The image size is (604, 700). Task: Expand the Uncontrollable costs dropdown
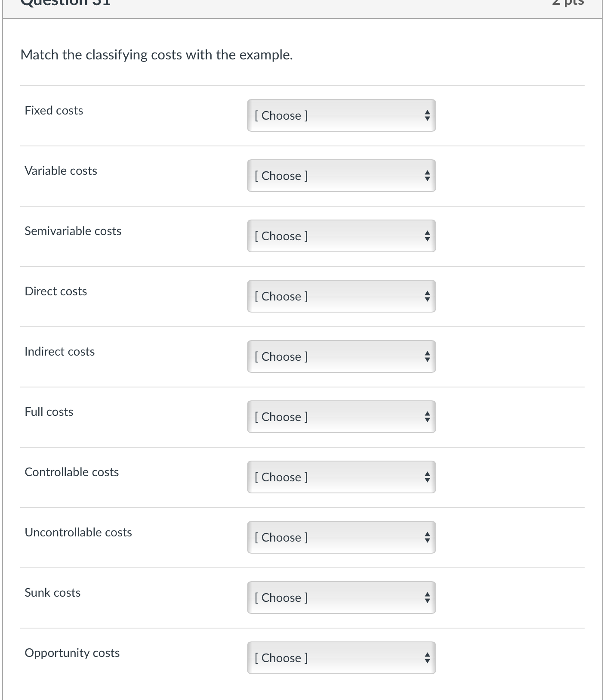tap(341, 537)
